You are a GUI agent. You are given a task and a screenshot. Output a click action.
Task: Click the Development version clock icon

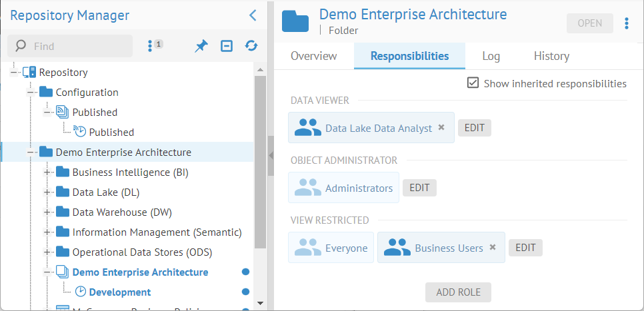click(81, 292)
